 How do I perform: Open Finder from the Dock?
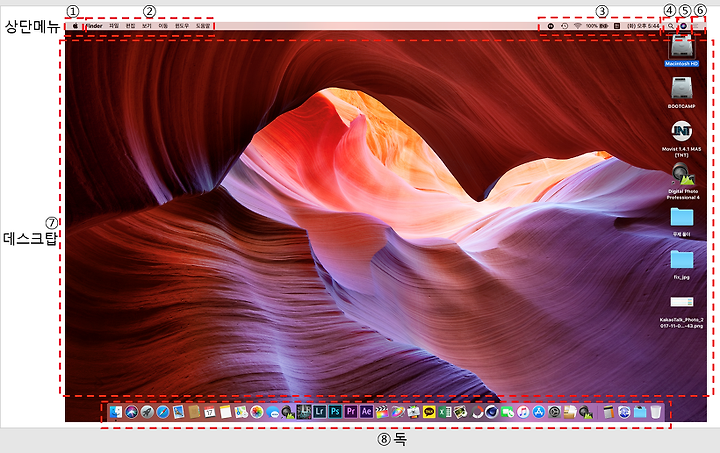pyautogui.click(x=116, y=412)
